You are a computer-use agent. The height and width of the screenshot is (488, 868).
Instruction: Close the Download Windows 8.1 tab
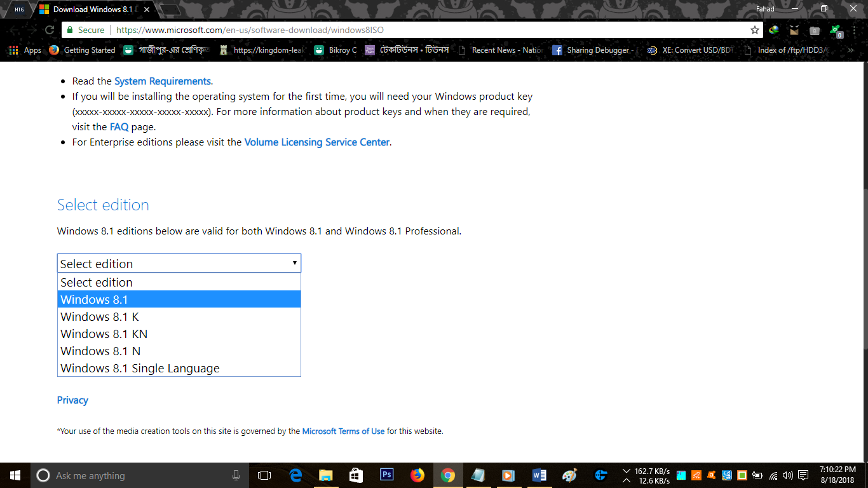tap(146, 10)
